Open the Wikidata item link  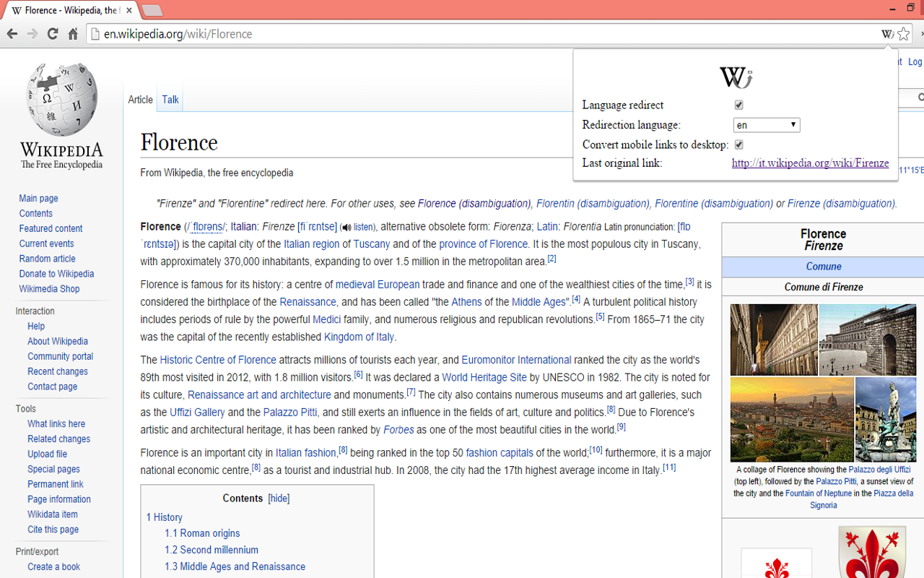[x=52, y=514]
